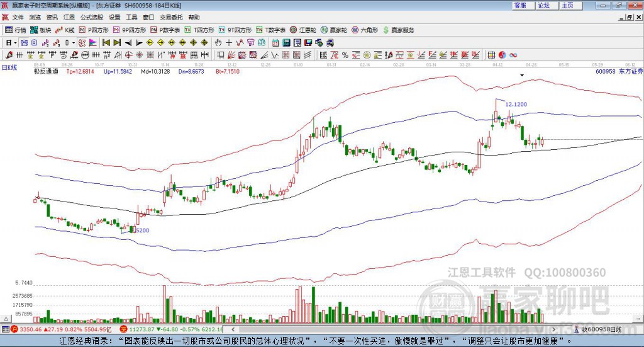The height and width of the screenshot is (347, 644).
Task: Toggle the pink flag indicator icon
Action: 93,43
